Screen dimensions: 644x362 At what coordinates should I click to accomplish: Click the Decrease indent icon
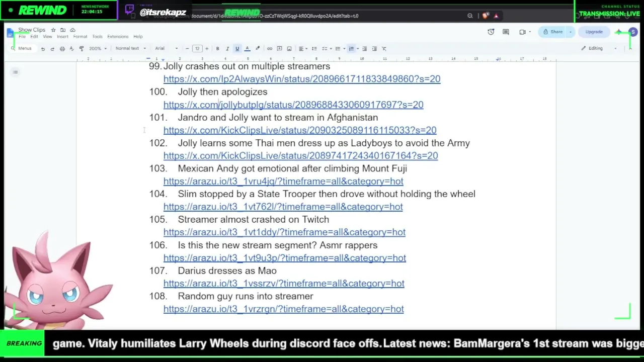coord(364,49)
